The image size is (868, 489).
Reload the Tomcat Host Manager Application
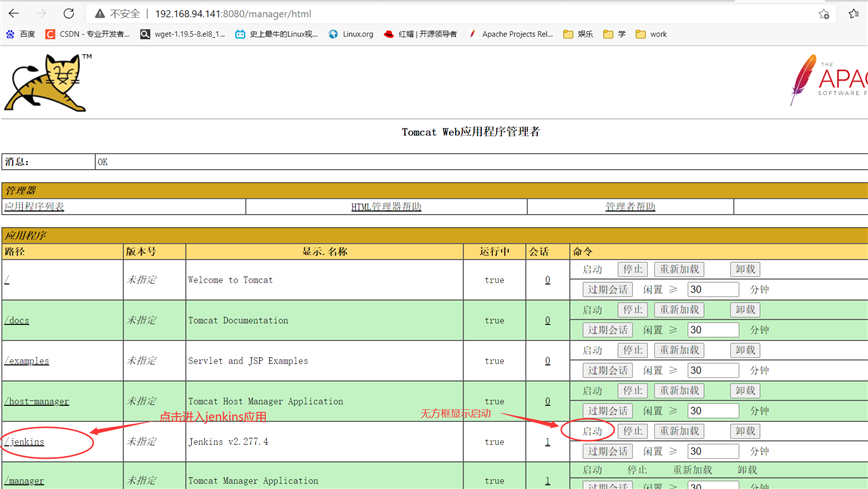[x=679, y=390]
